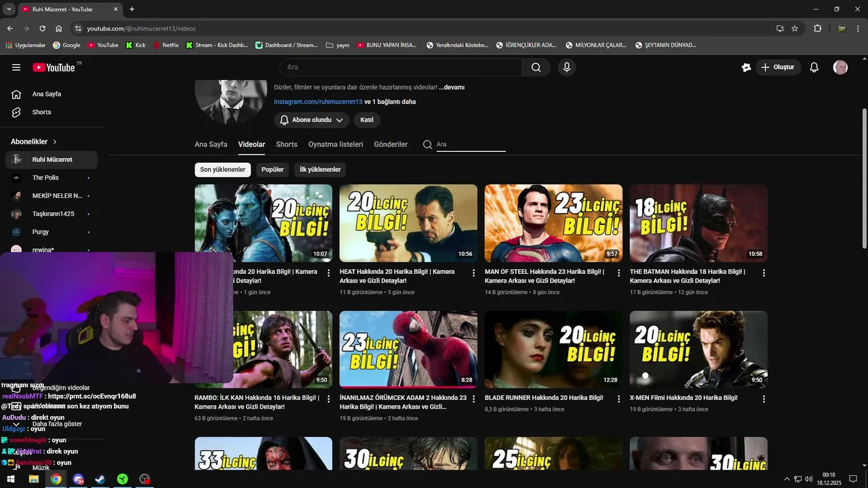This screenshot has height=488, width=868.
Task: Open THE BATMAN video thumbnail
Action: (x=698, y=223)
